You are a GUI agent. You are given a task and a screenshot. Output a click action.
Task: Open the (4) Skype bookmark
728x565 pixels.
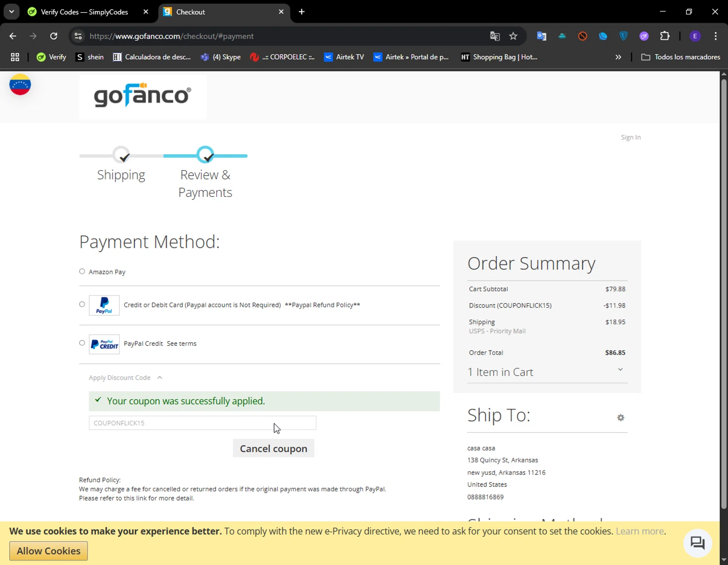221,57
